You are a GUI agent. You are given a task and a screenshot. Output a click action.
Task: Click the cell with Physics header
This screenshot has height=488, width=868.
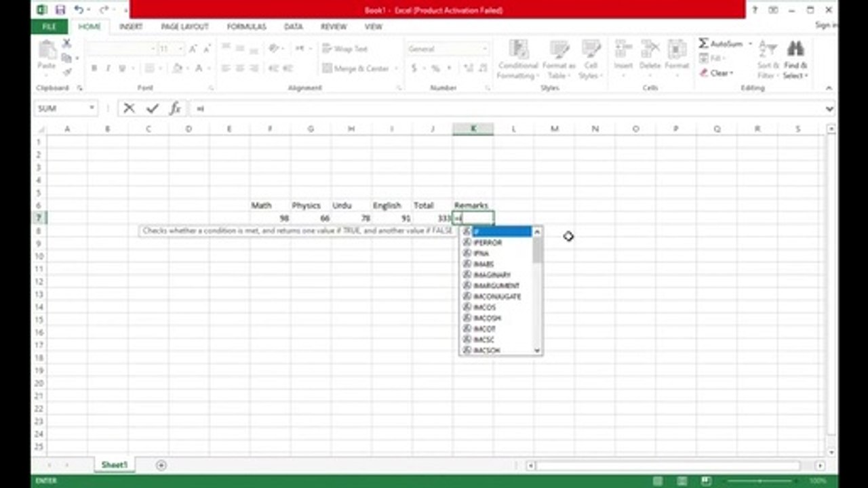click(311, 205)
